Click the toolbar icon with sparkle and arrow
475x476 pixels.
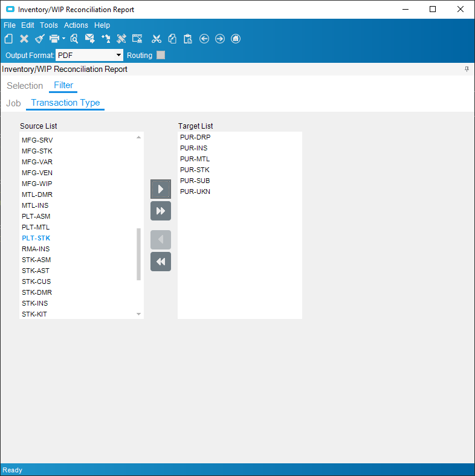106,39
